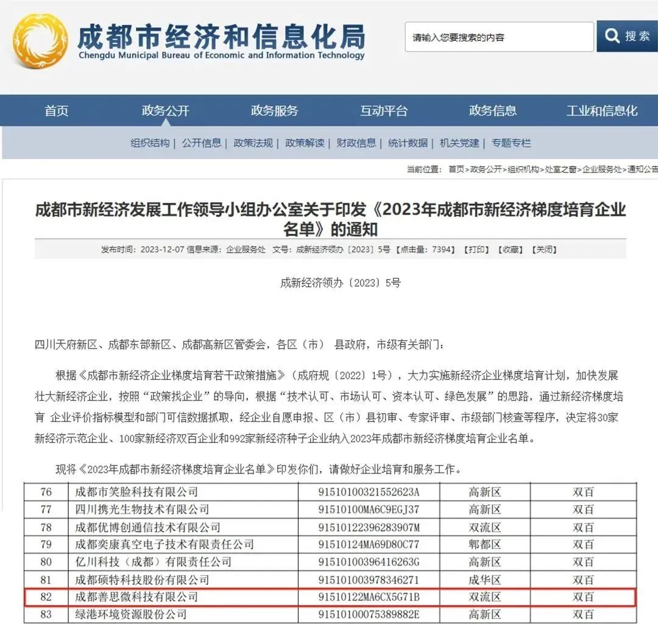658x644 pixels.
Task: Open 政策法规 submenu link
Action: point(253,143)
